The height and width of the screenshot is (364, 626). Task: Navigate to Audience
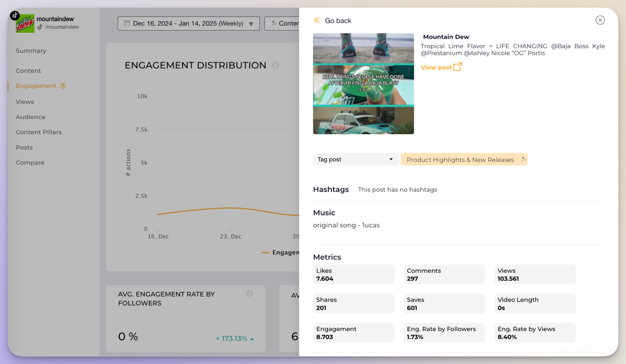pos(31,117)
